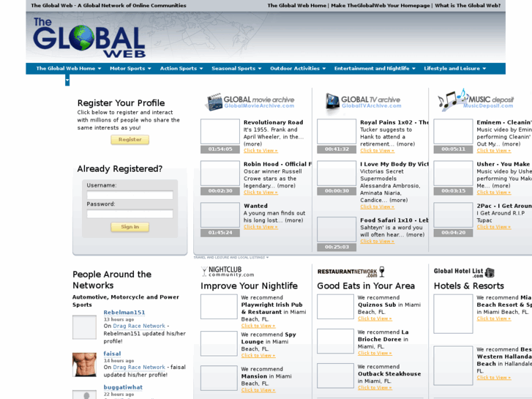Viewport: 532px width, 399px height.
Task: Click to View Outback Steakhouse
Action: tap(375, 387)
